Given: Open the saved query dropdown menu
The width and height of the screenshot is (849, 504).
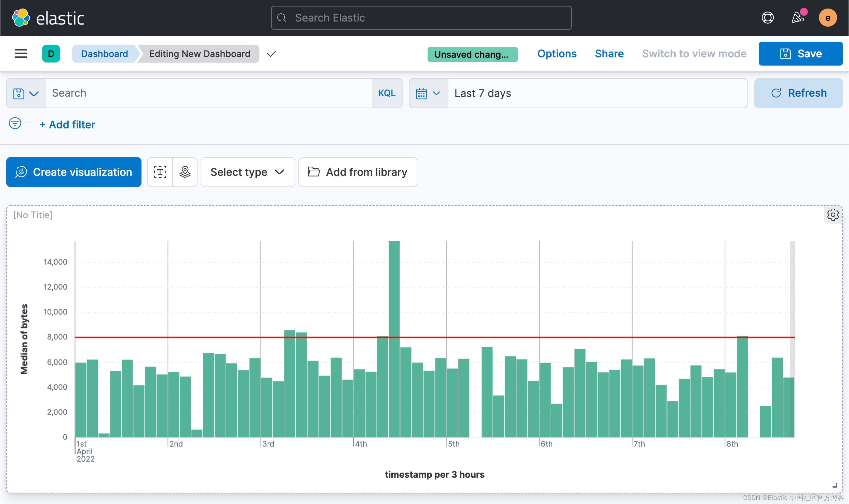Looking at the screenshot, I should tap(26, 93).
